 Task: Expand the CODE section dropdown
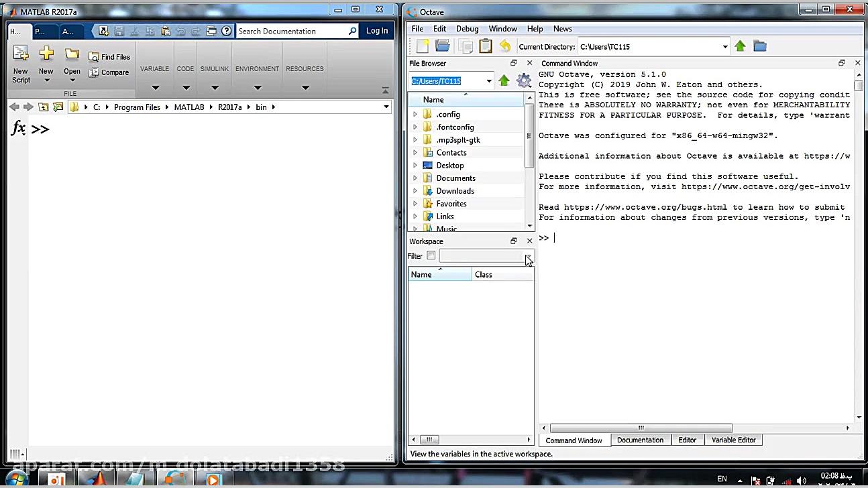[186, 87]
